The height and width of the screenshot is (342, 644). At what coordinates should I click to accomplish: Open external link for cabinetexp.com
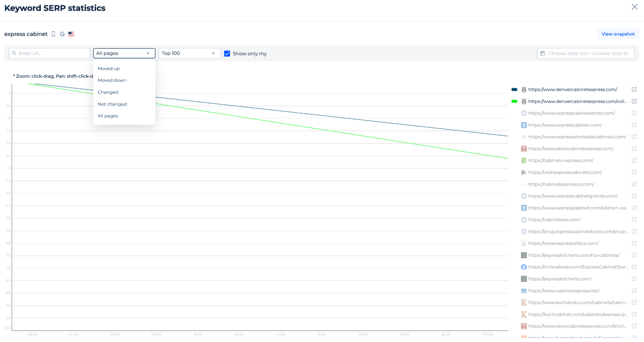pyautogui.click(x=634, y=220)
